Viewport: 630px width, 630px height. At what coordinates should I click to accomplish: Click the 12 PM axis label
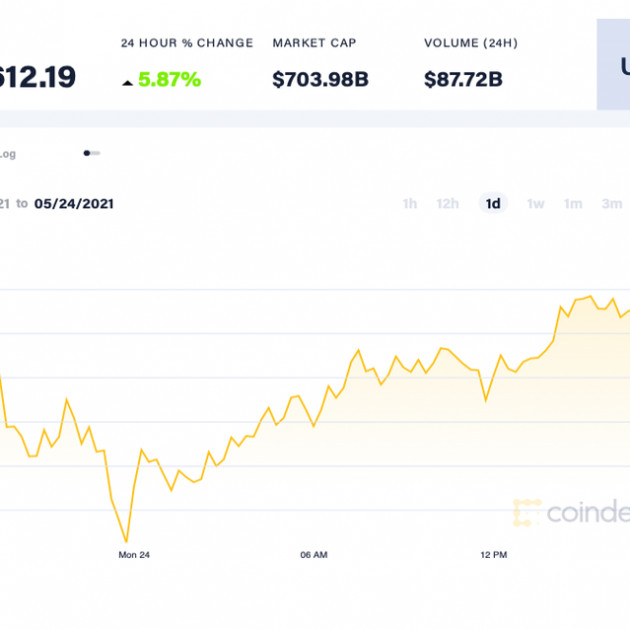click(493, 554)
